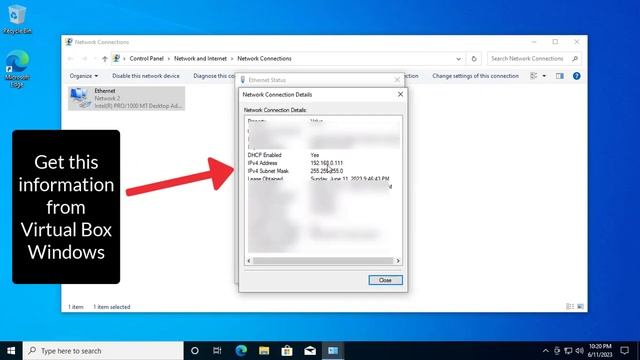Switch to large icons view in status bar

580,307
